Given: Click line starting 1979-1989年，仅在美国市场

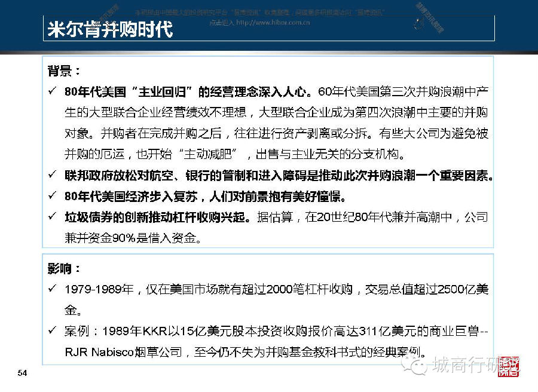Looking at the screenshot, I should [276, 289].
